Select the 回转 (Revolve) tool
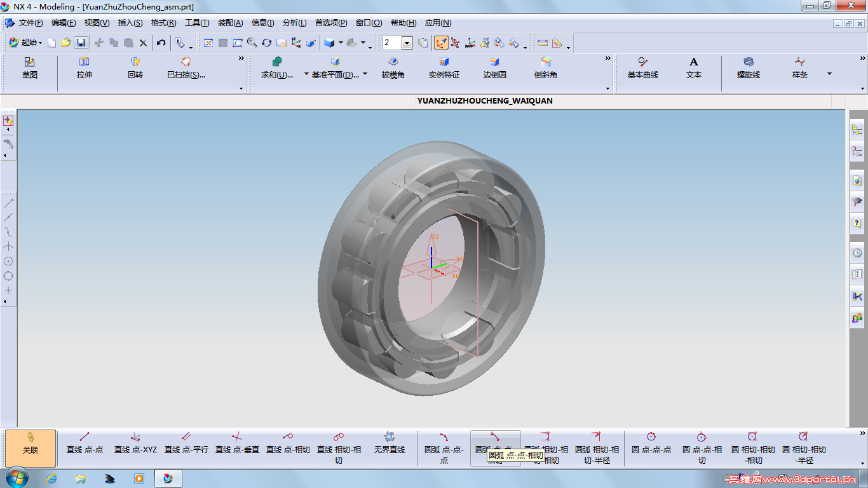The image size is (868, 488). point(135,69)
